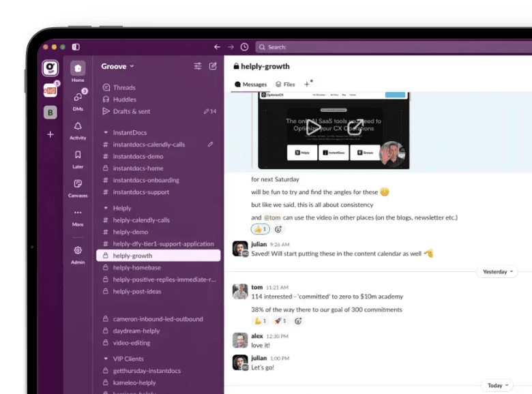Add reaction below the @tom message

coord(278,229)
